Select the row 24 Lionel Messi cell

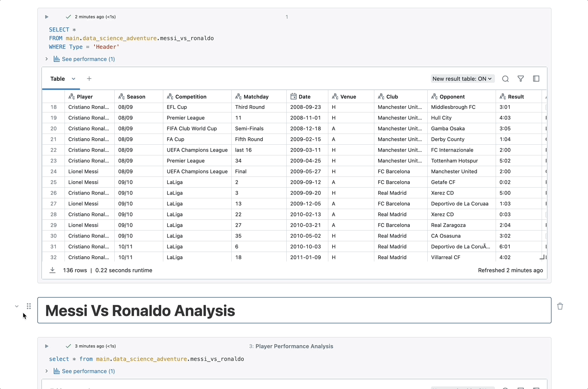(x=83, y=171)
